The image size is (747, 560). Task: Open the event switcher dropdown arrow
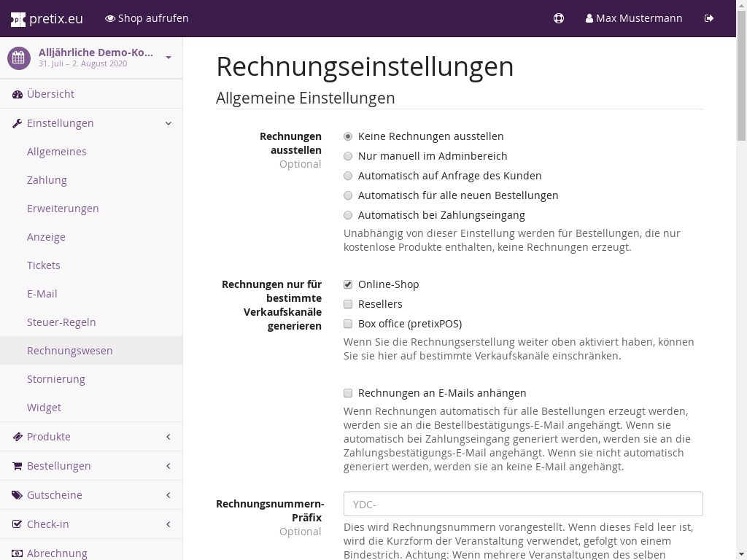point(169,58)
